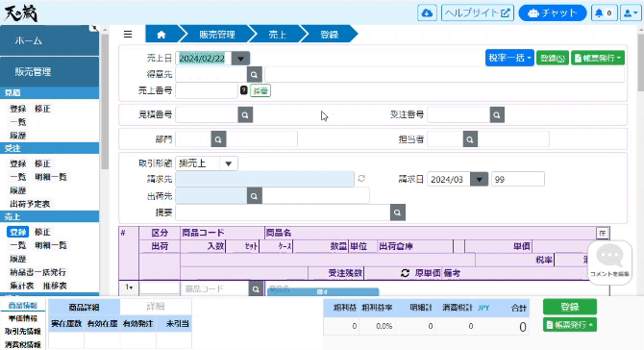Search 担当者 with magnifier icon

(x=470, y=139)
